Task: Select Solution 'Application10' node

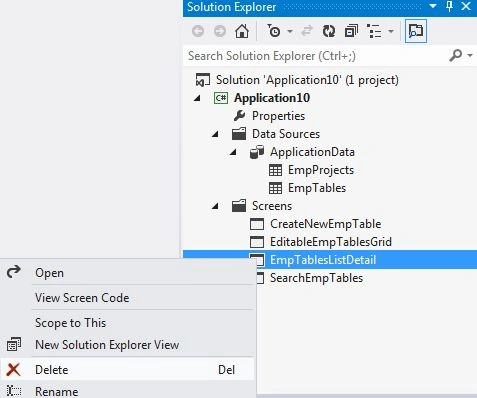Action: (307, 80)
